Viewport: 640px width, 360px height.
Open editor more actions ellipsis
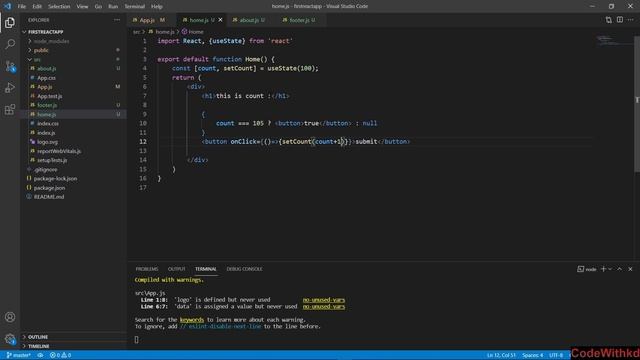pyautogui.click(x=631, y=20)
